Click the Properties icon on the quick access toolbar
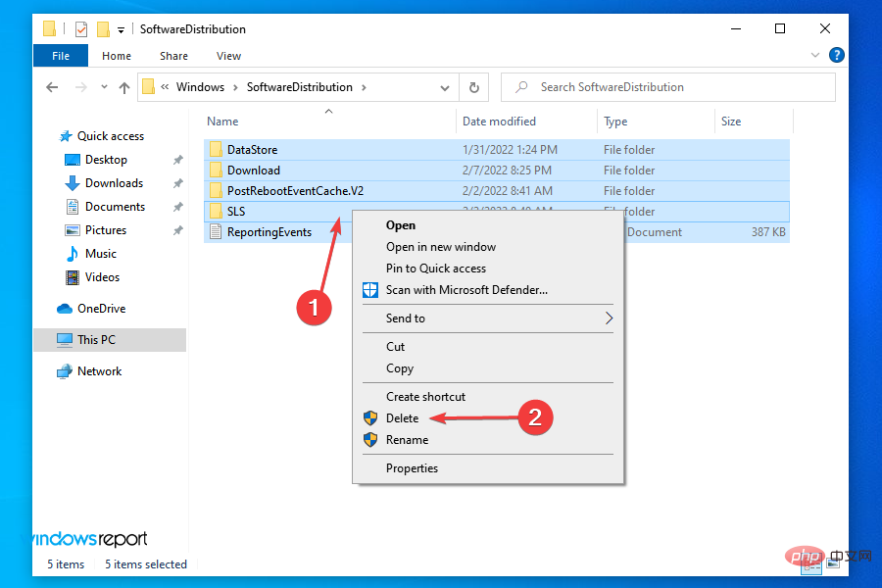The image size is (882, 588). tap(80, 28)
